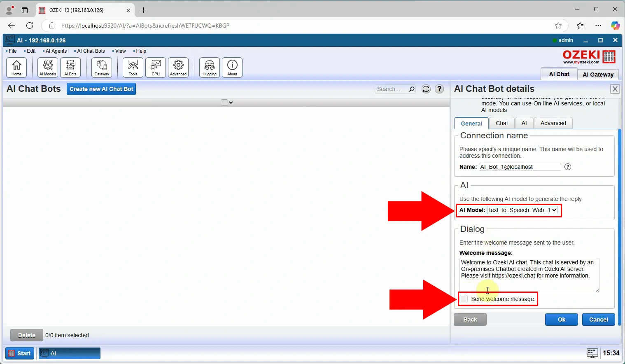Open the Hugging toolbar icon
This screenshot has width=625, height=364.
(210, 67)
